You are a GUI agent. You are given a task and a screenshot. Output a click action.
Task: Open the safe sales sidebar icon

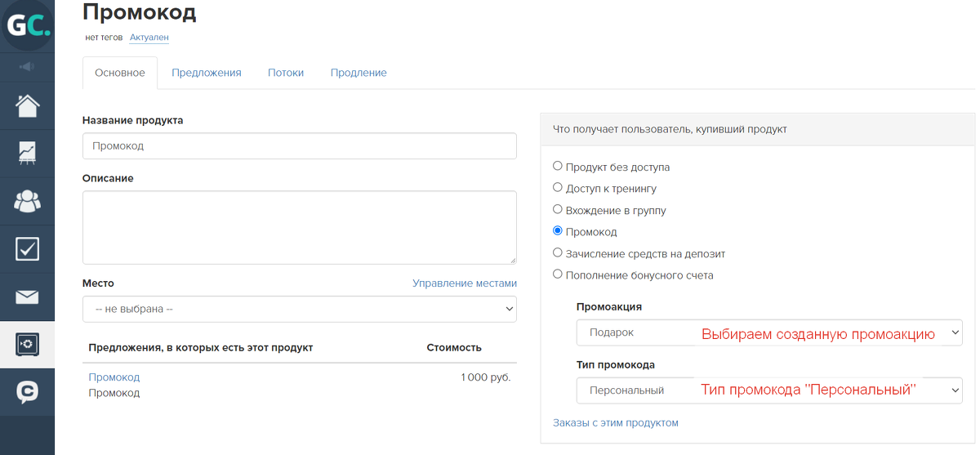(x=27, y=344)
